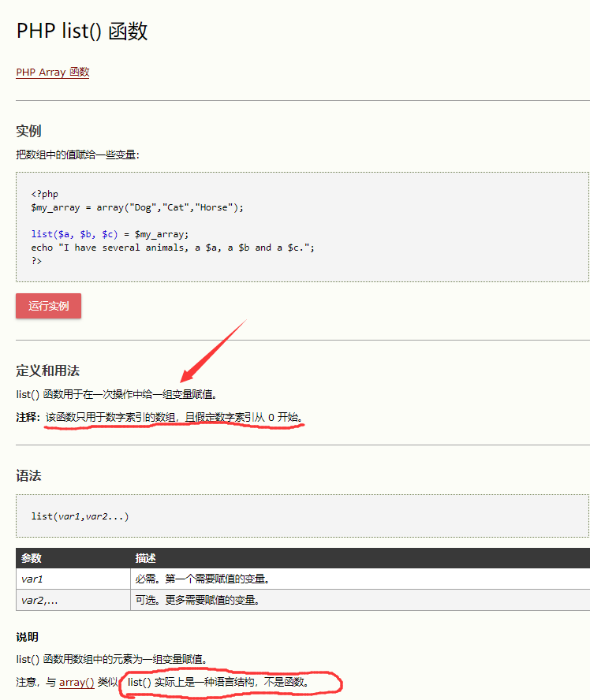Click the text '把数组中的值赋给一些变量:'

(x=78, y=155)
